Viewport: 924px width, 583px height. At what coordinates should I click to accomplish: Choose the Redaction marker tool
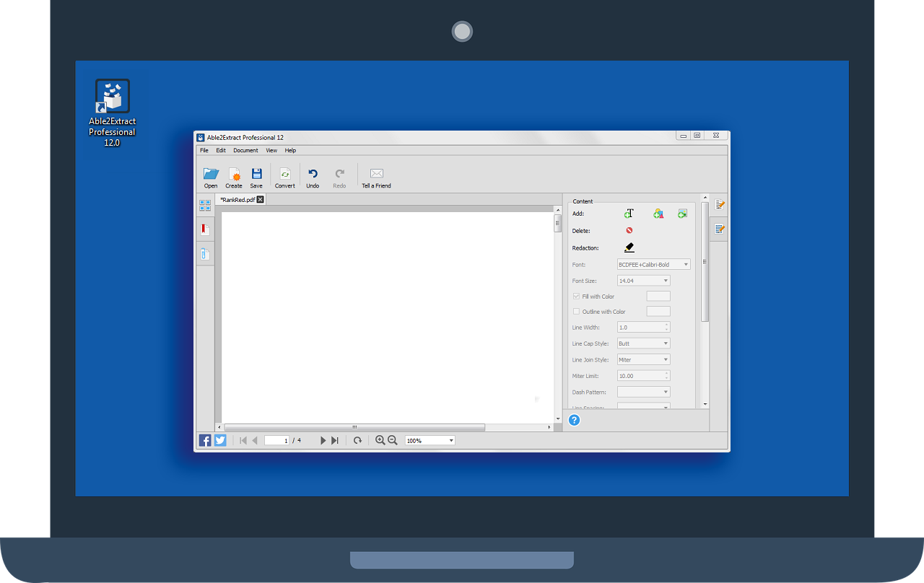[x=629, y=247]
